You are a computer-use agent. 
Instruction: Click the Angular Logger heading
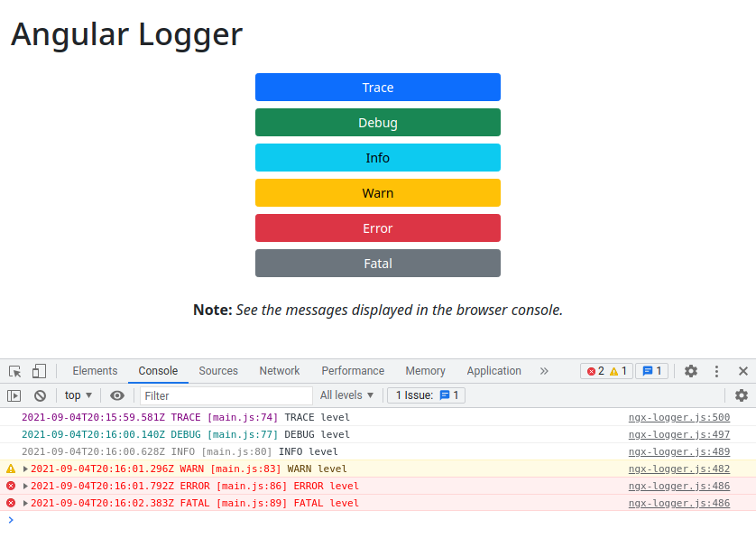(x=127, y=34)
